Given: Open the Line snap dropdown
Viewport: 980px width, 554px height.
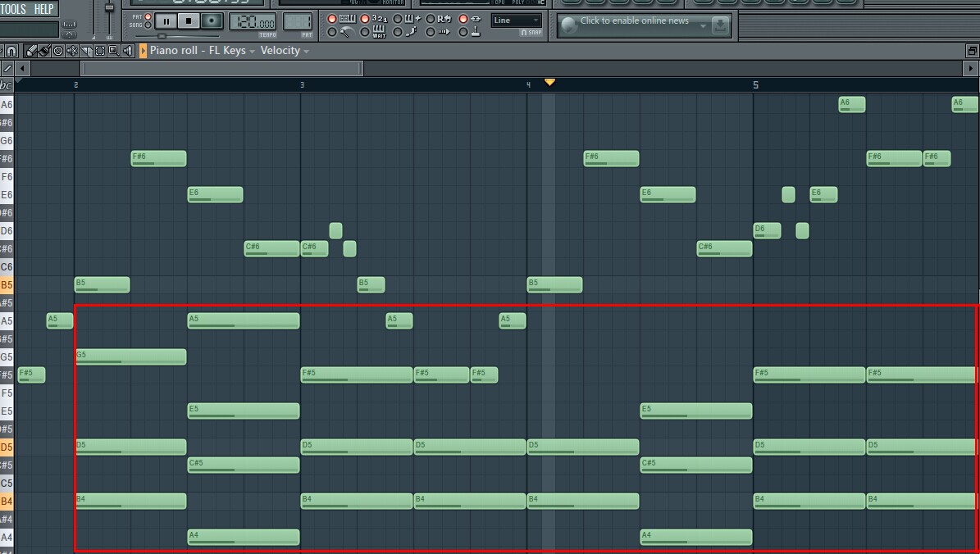Looking at the screenshot, I should [517, 20].
